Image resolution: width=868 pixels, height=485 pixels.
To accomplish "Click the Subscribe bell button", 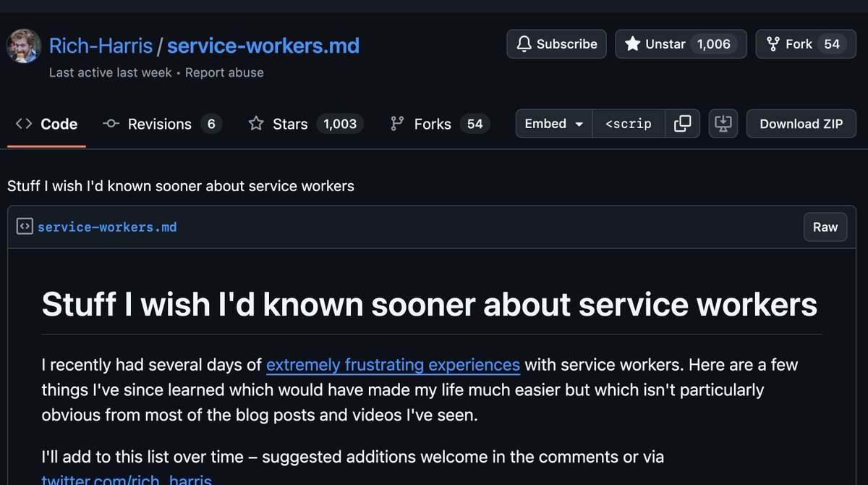I will click(556, 44).
